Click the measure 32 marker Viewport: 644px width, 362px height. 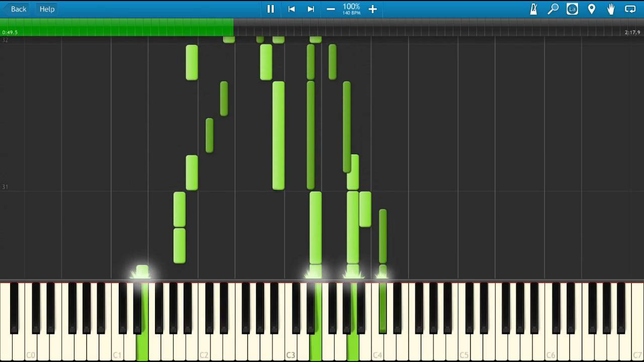5,40
